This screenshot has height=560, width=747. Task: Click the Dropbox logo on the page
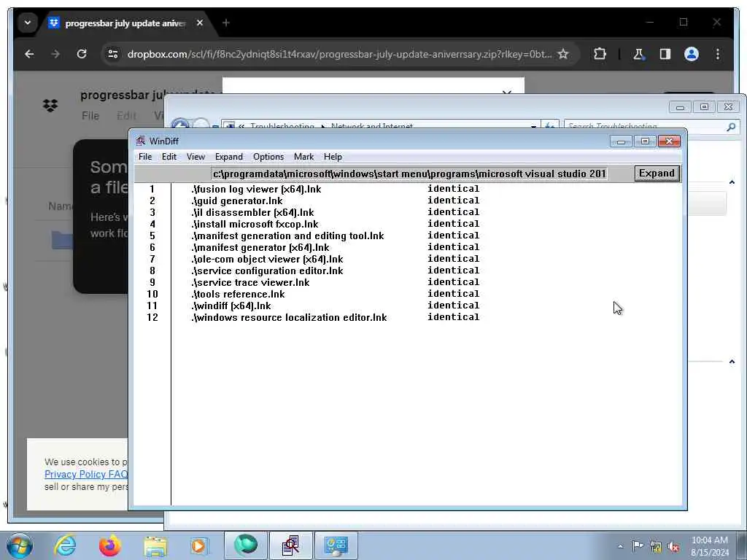(x=50, y=105)
